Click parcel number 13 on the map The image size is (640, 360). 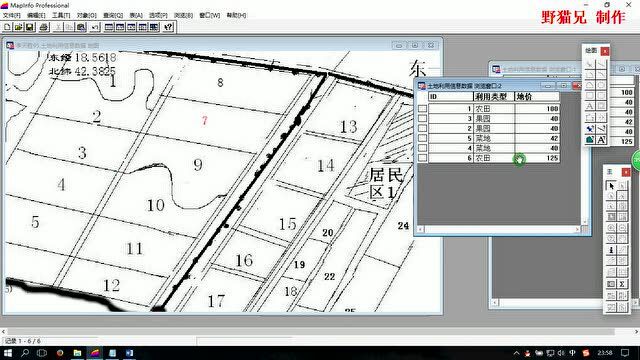point(349,127)
